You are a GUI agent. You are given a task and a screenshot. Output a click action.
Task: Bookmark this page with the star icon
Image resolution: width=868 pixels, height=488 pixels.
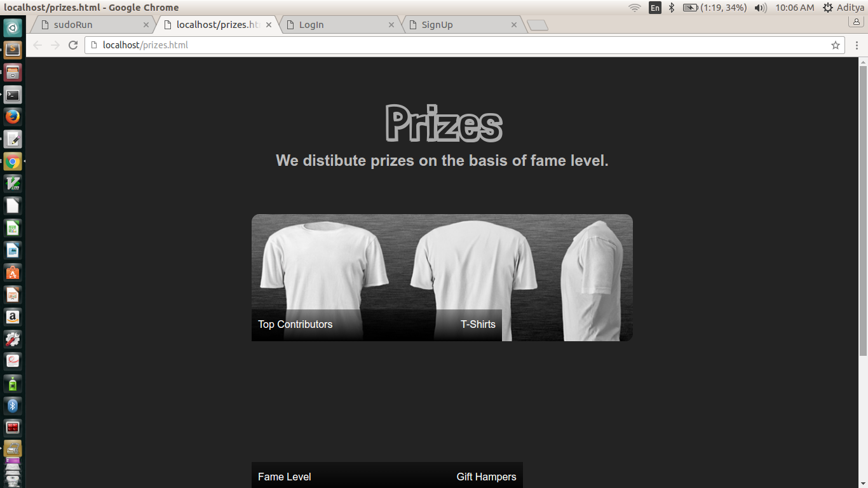(836, 45)
